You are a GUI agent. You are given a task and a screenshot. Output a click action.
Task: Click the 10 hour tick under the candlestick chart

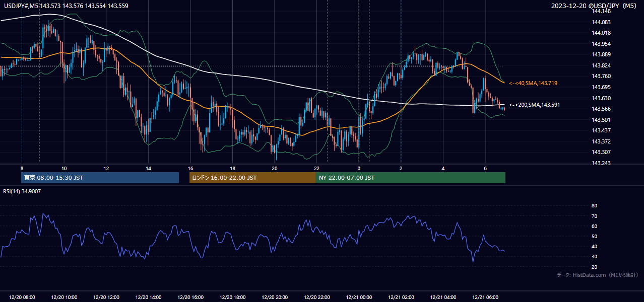[x=64, y=168]
